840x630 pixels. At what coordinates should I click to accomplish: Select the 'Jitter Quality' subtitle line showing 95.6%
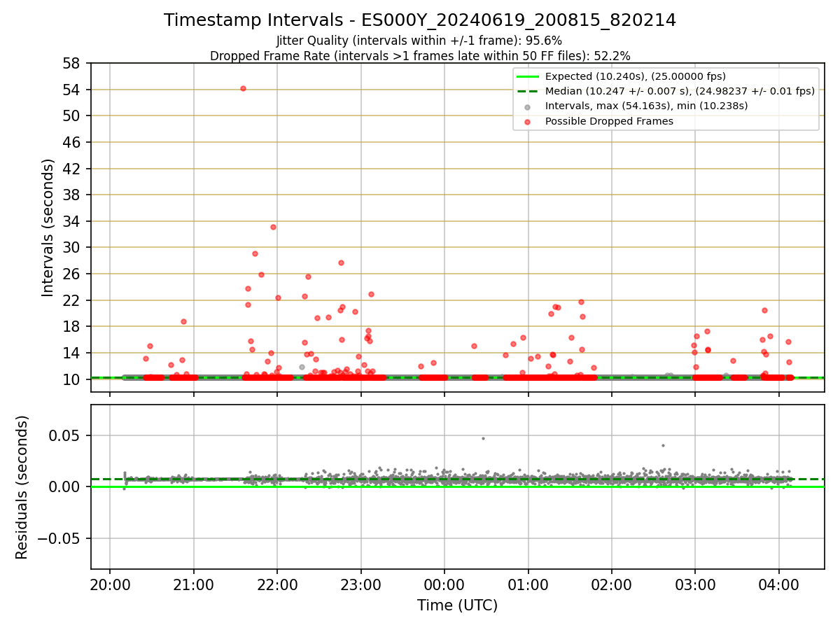(419, 41)
